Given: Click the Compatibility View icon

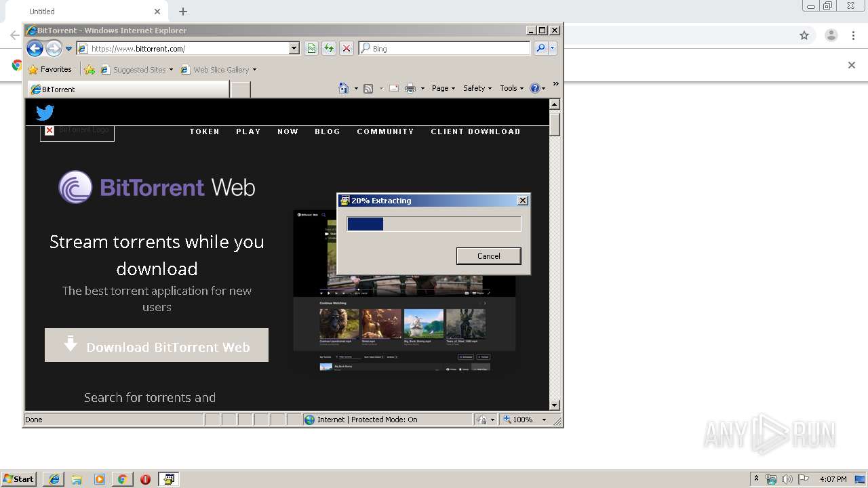Looking at the screenshot, I should tap(311, 49).
